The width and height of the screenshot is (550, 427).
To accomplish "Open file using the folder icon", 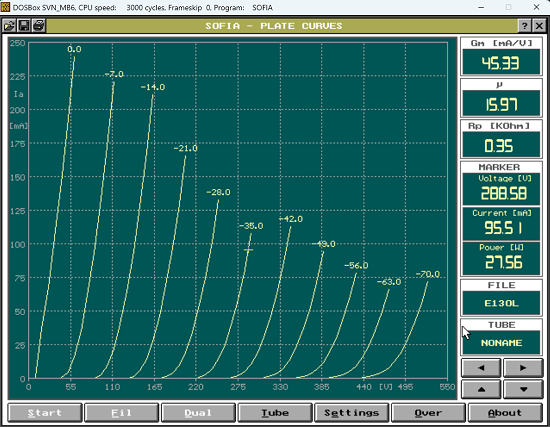I will [x=9, y=26].
